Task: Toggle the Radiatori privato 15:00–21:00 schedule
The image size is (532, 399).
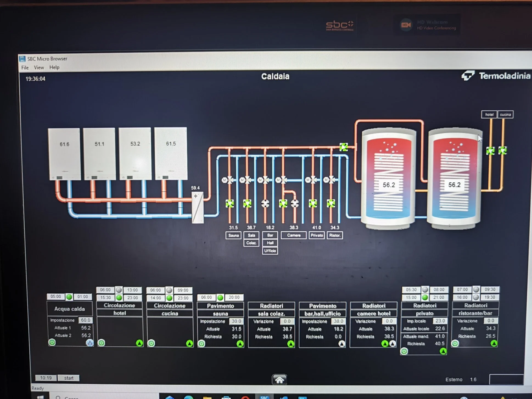Action: click(x=425, y=297)
